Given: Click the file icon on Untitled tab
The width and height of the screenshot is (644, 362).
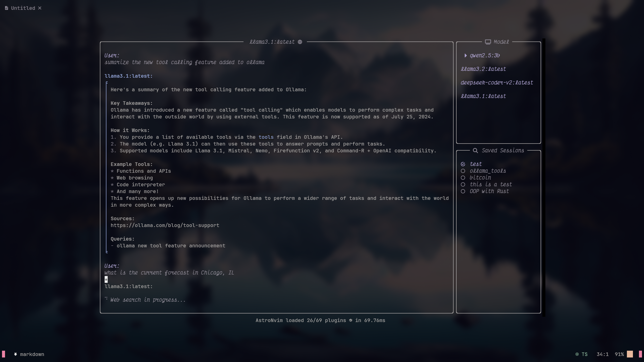Looking at the screenshot, I should click(x=7, y=8).
